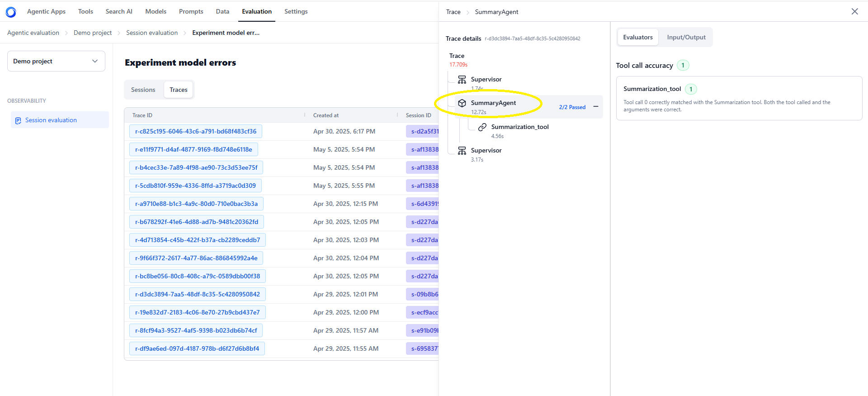The image size is (868, 396).
Task: Open trace r-df9ae6ed-097d-4187-978b-d6f27d6b8bf4
Action: tap(197, 348)
